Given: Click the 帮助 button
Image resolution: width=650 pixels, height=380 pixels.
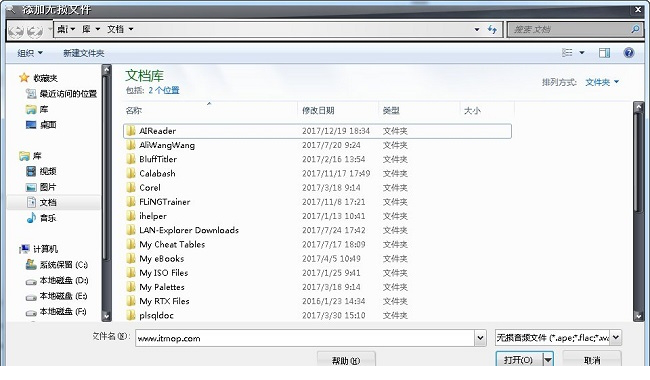Looking at the screenshot, I should tap(346, 360).
